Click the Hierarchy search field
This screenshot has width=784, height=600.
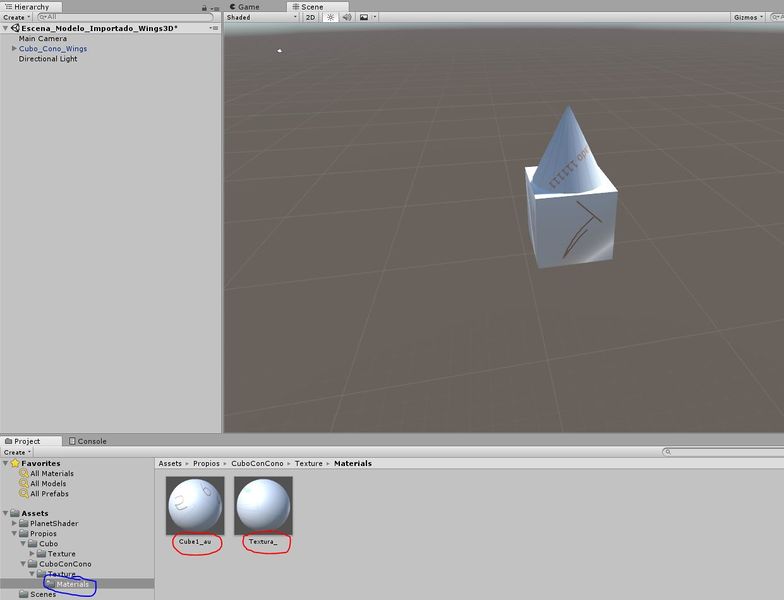point(126,17)
